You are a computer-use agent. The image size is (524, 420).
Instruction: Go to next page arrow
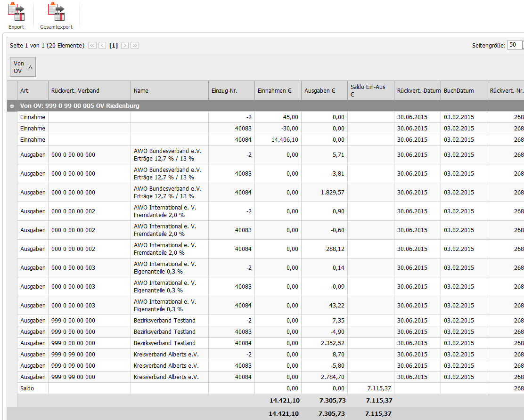[125, 45]
